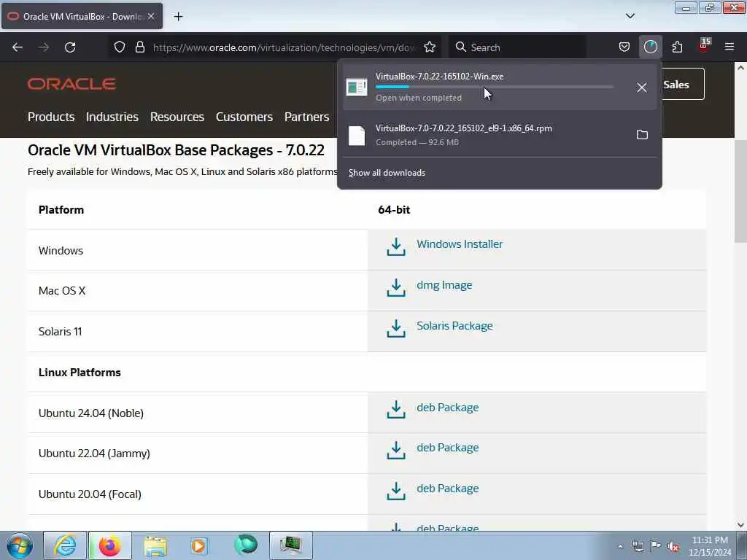
Task: Bookmark this page with the star
Action: pyautogui.click(x=430, y=47)
